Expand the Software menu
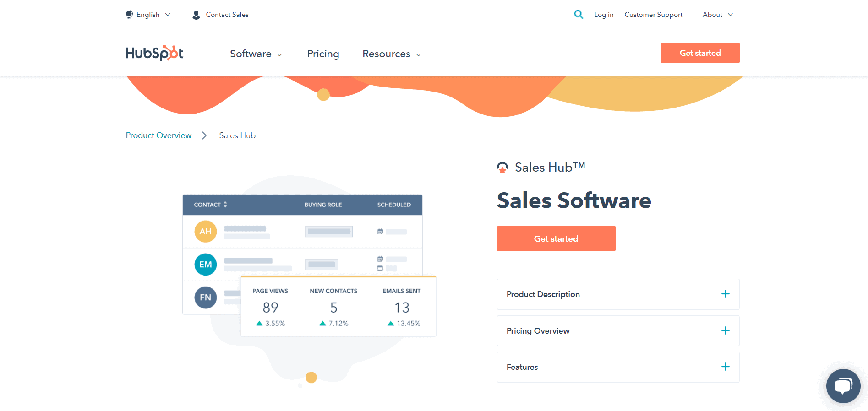The image size is (868, 411). pos(256,54)
